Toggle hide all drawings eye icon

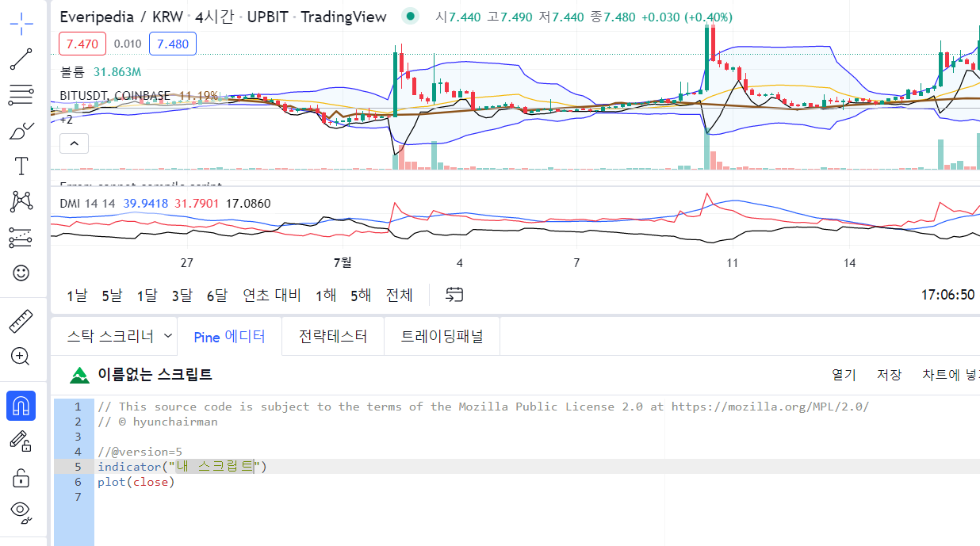click(x=21, y=513)
